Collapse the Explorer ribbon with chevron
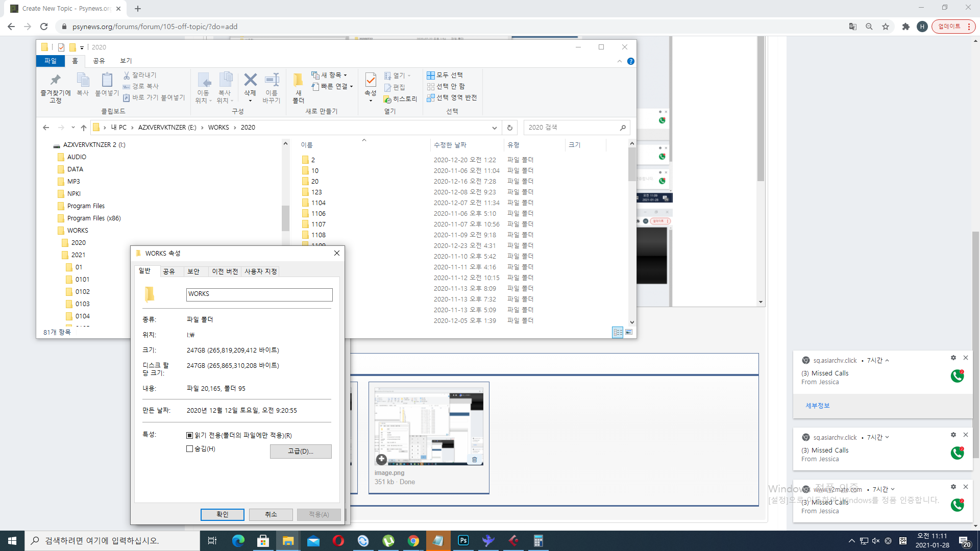The height and width of the screenshot is (551, 980). tap(619, 61)
